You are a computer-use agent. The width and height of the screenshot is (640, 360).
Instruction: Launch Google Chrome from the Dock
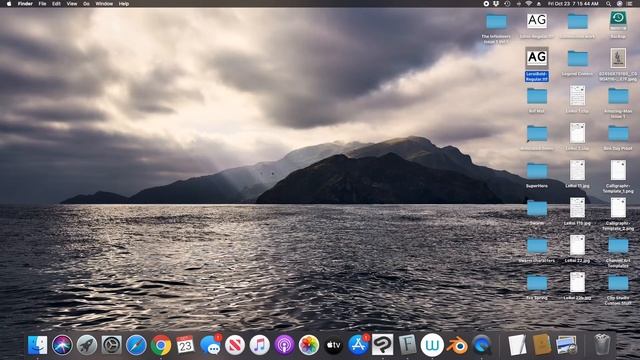[161, 345]
